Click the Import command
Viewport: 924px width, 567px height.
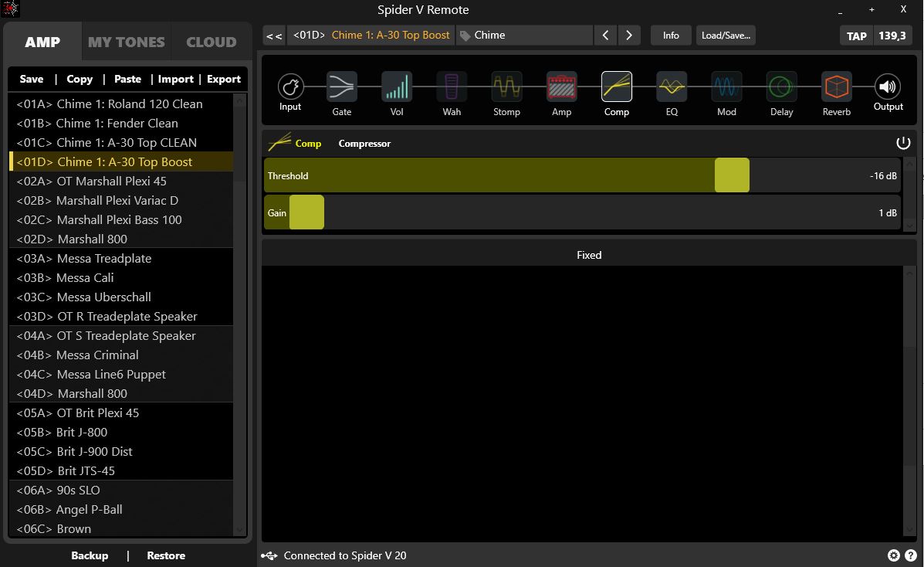[x=175, y=79]
